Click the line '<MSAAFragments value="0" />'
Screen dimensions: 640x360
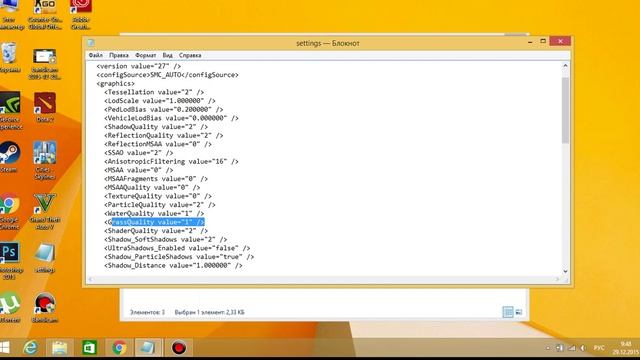point(156,179)
